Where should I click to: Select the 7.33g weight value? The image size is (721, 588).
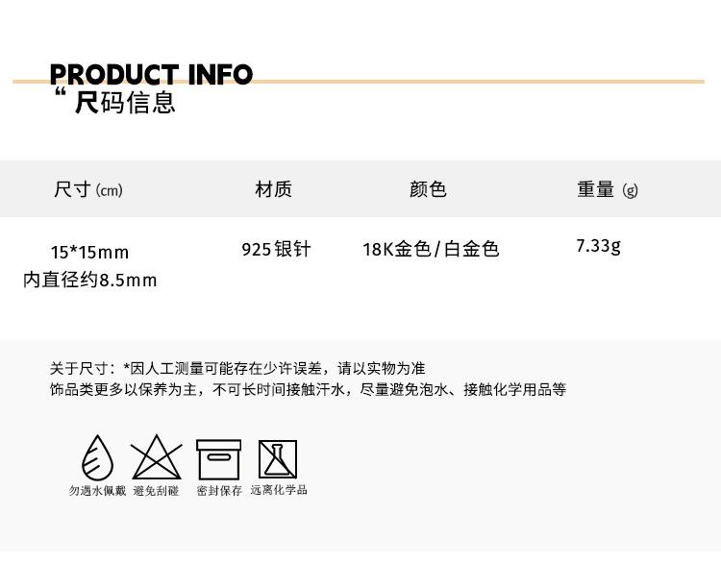[x=598, y=246]
